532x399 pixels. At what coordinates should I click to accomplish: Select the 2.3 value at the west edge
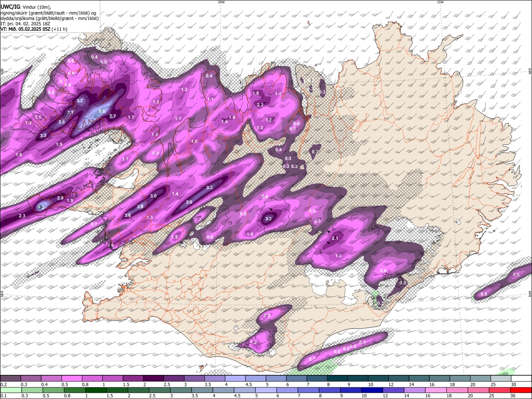tap(22, 216)
